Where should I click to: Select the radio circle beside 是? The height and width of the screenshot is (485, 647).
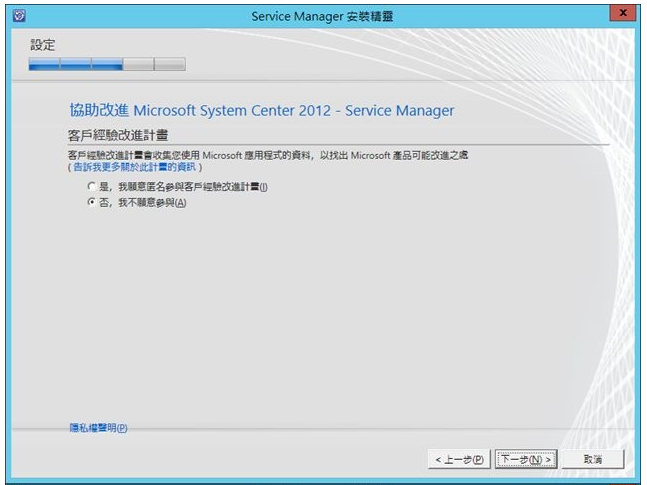[91, 187]
